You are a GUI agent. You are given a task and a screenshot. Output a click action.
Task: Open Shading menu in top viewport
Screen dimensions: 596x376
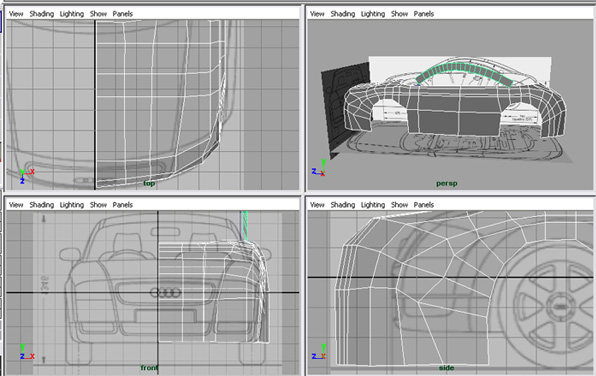(42, 14)
